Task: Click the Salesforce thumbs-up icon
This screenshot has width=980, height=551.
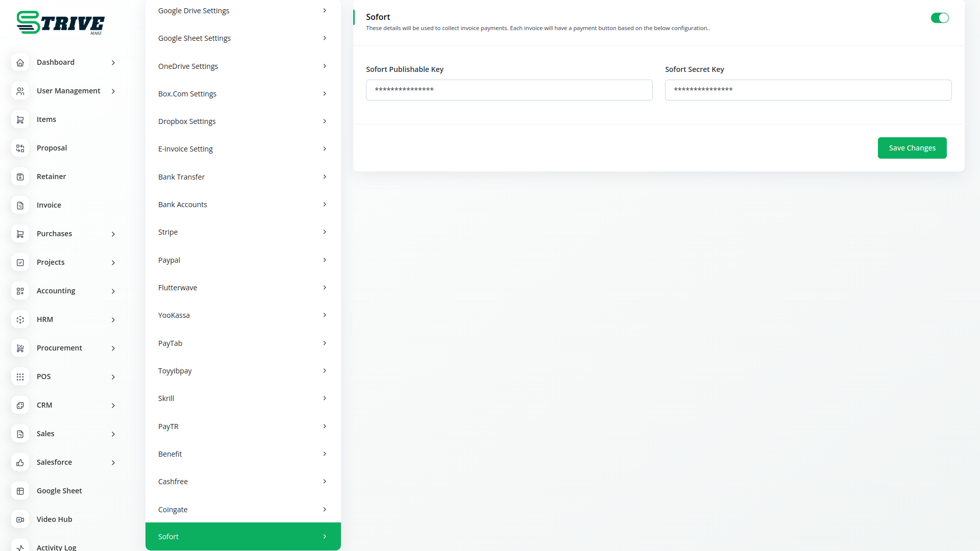Action: pos(20,462)
